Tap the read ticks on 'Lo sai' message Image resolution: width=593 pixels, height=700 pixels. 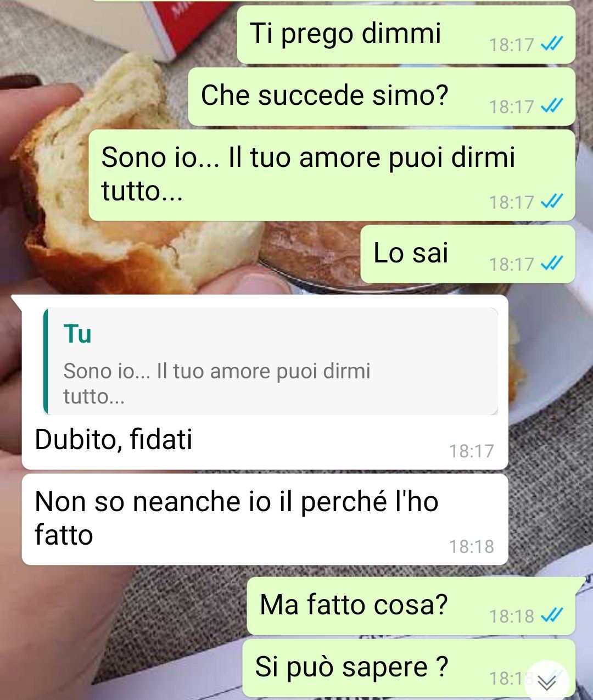click(551, 264)
